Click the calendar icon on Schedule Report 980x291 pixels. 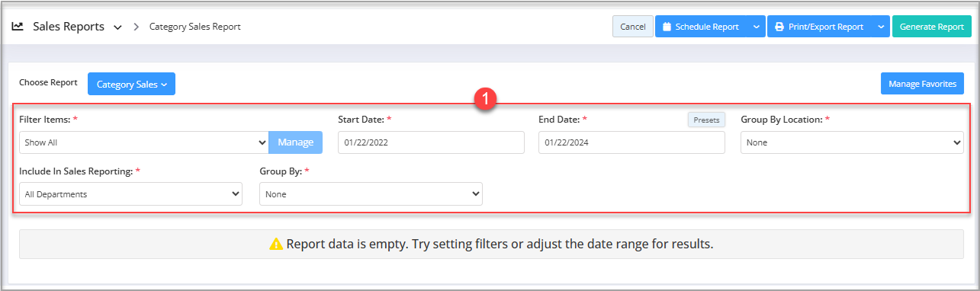(667, 27)
